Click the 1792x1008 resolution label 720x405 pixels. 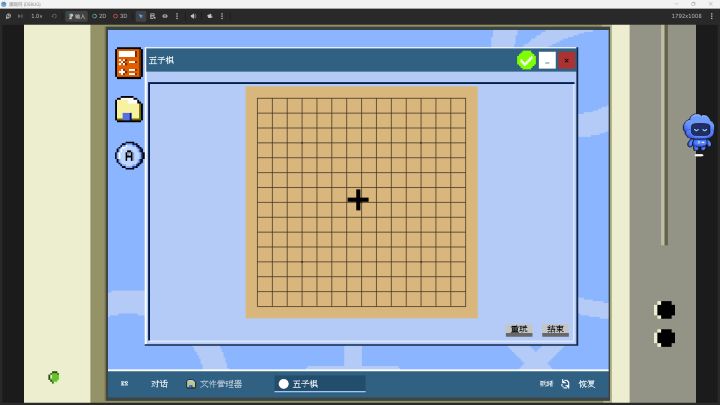pos(686,16)
